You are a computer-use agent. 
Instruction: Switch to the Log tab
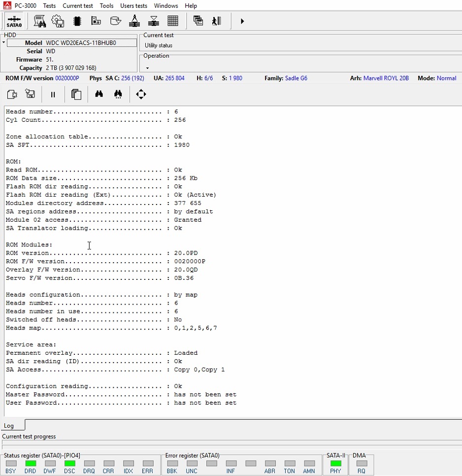pos(12,425)
